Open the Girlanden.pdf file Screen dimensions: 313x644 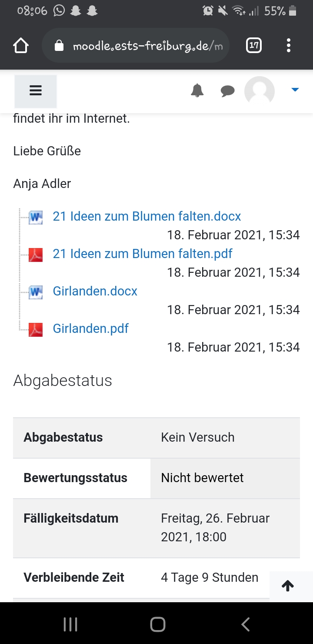91,329
